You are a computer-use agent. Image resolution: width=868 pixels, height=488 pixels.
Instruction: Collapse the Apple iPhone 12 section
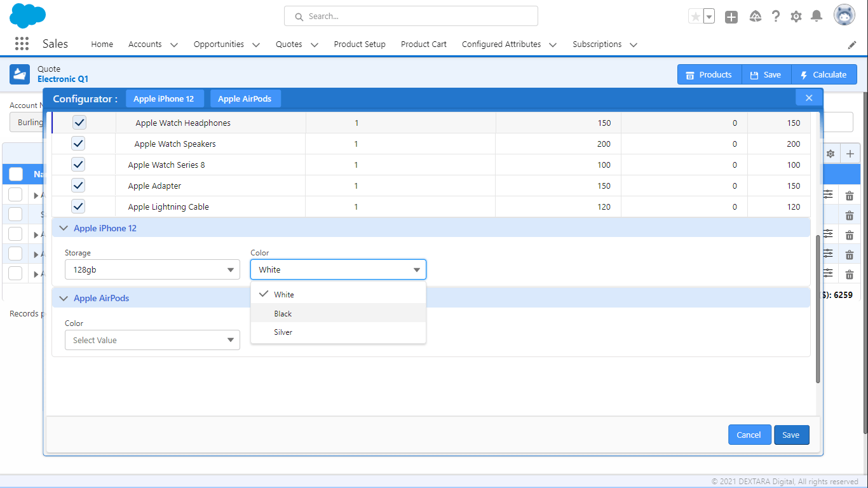(x=64, y=228)
